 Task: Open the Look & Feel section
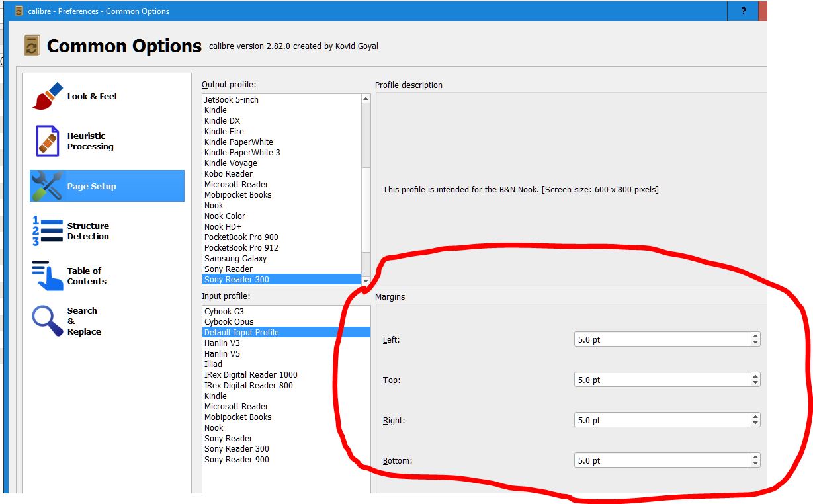(107, 97)
